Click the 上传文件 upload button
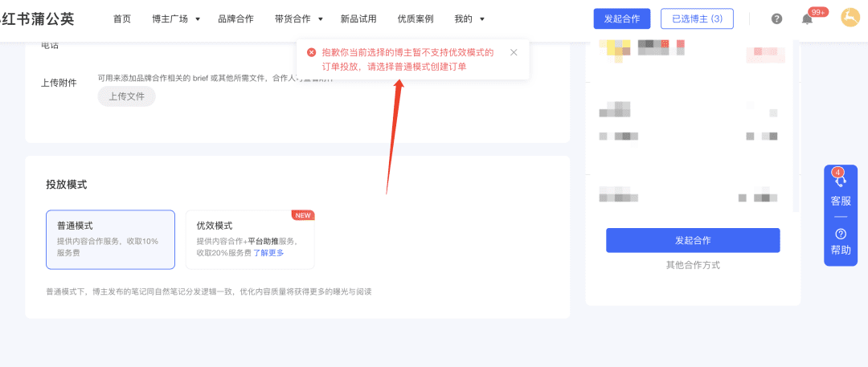Screen dimensions: 868x367 [126, 96]
